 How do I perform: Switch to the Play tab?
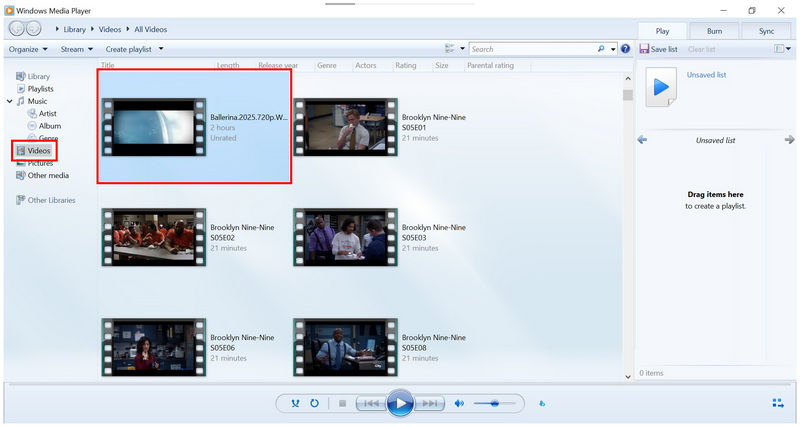(662, 31)
